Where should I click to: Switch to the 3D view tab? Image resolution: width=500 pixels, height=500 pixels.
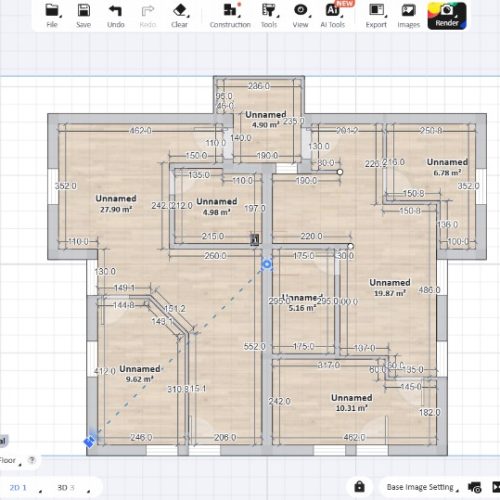pos(66,488)
